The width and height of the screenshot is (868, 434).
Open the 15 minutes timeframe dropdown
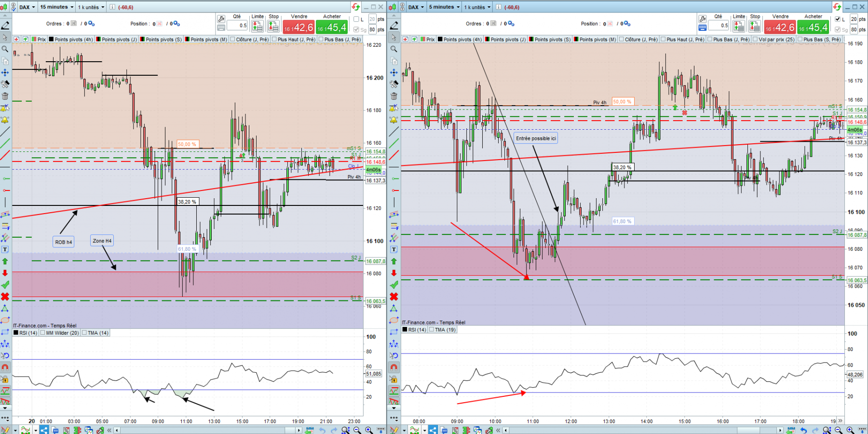tap(57, 7)
